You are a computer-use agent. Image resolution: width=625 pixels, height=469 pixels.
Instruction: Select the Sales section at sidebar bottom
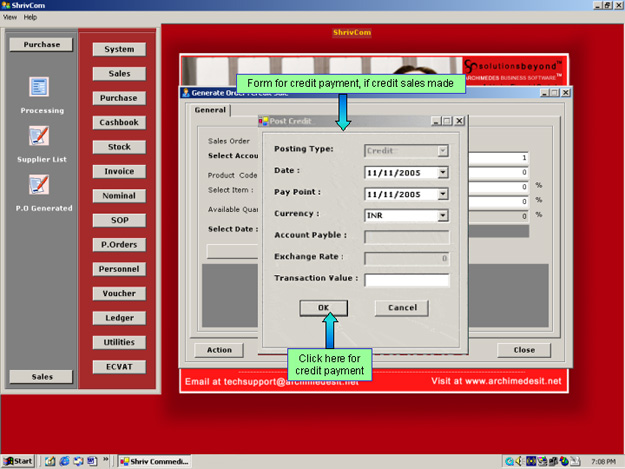click(x=41, y=376)
